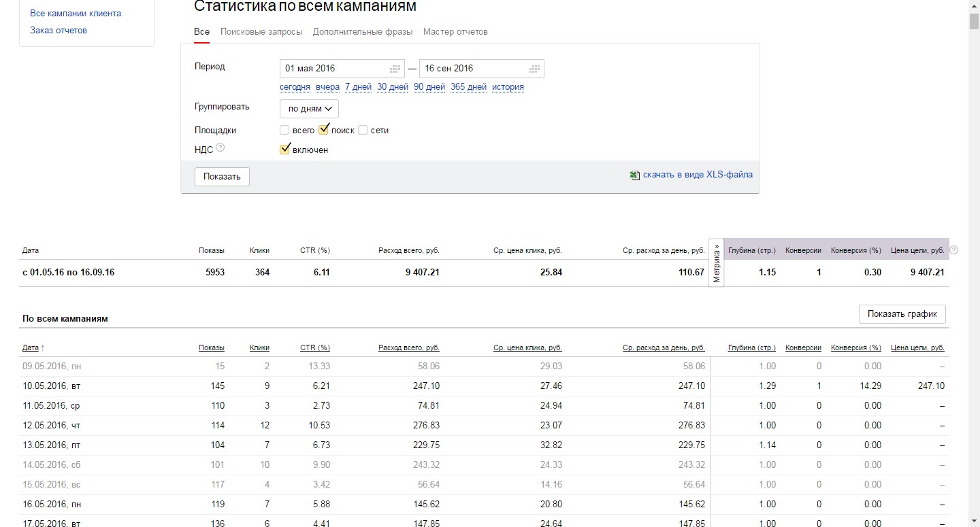Click start date field '01 мая 2016'
980x527 pixels.
pos(342,69)
